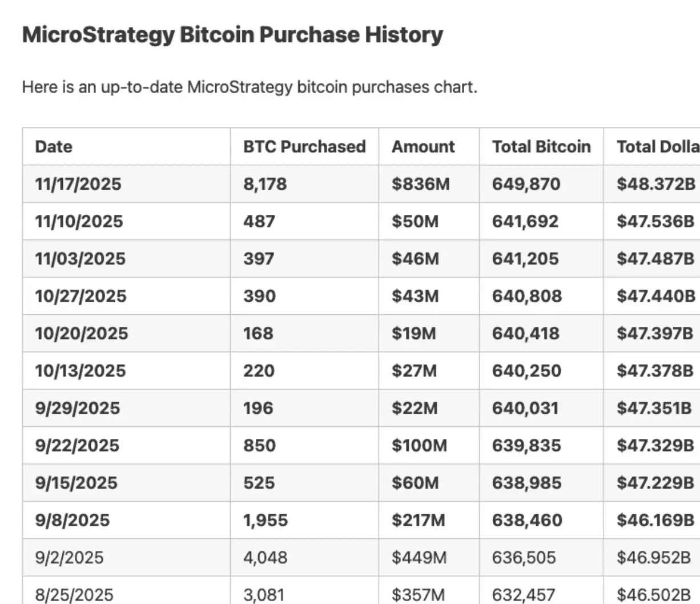
Task: Click the 196 BTC purchased cell
Action: click(258, 408)
